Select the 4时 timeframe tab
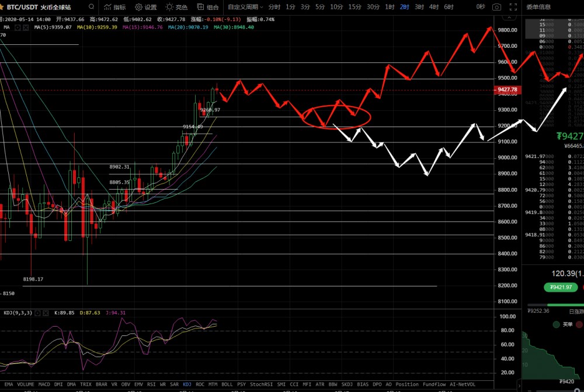 click(433, 7)
